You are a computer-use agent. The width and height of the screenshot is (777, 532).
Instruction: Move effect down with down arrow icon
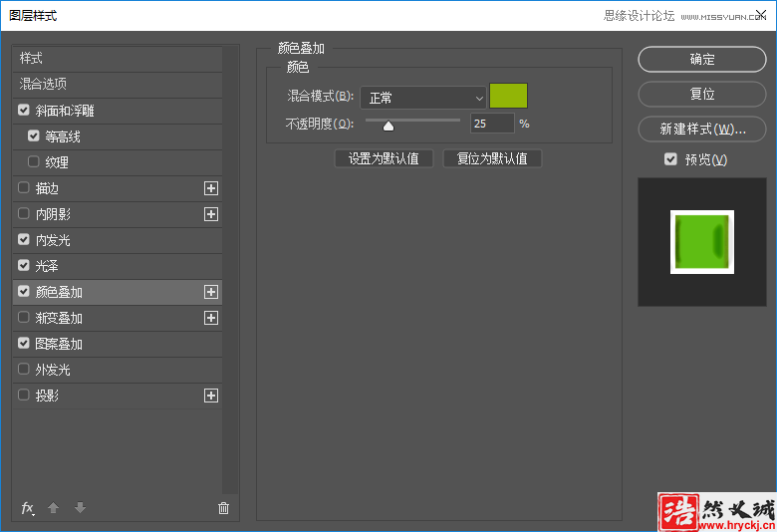80,508
